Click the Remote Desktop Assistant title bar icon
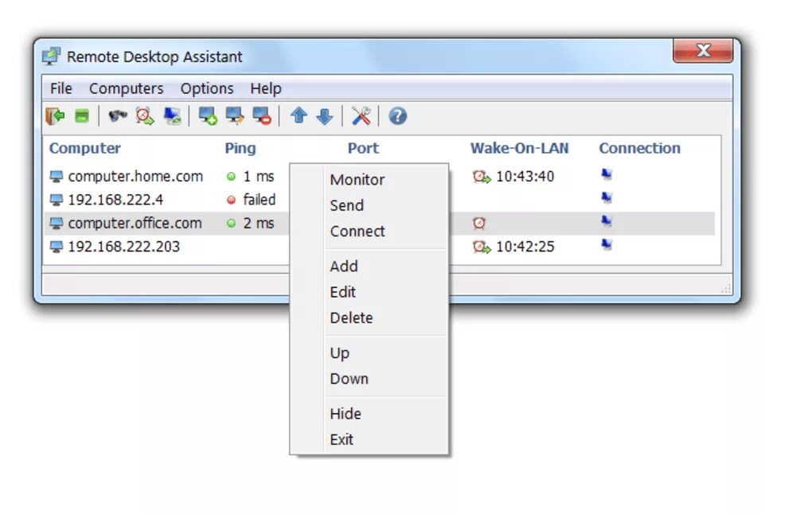 [51, 56]
